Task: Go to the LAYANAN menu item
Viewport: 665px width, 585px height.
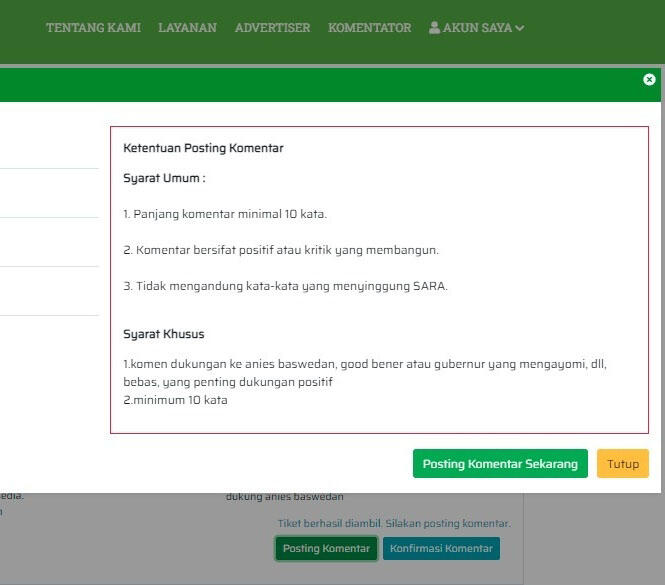Action: (x=187, y=28)
